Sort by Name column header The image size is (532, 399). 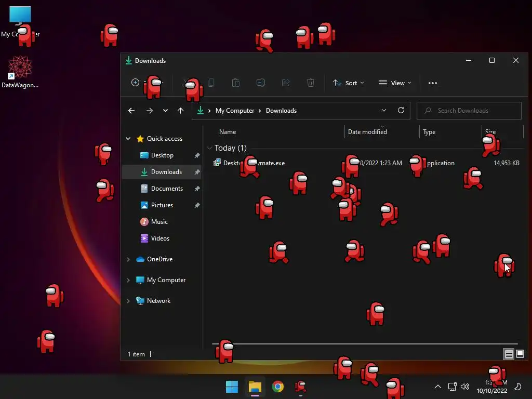click(x=228, y=132)
